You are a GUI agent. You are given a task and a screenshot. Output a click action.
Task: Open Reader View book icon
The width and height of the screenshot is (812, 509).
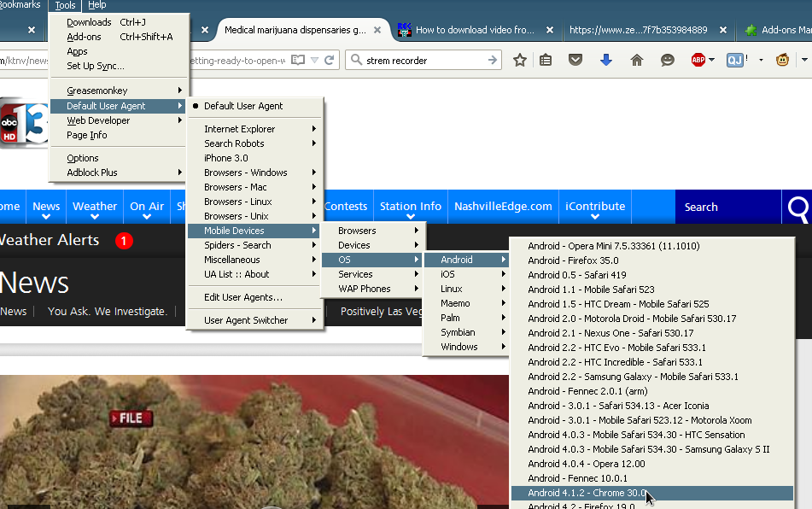(x=298, y=60)
